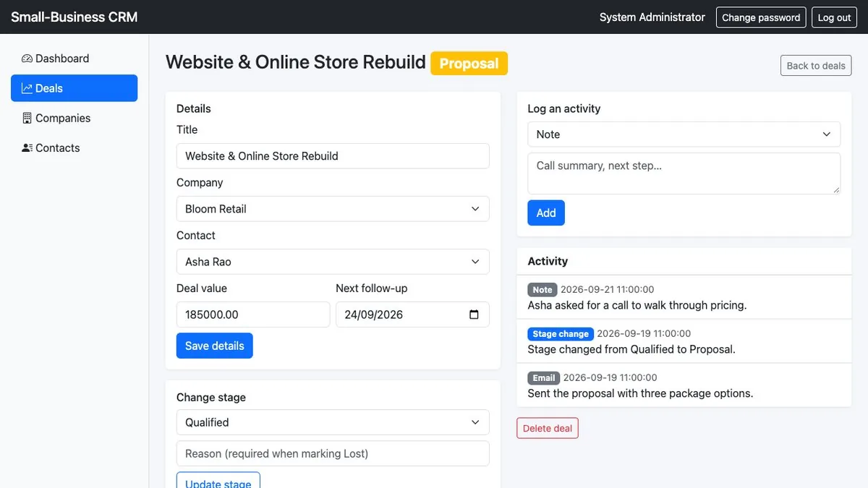This screenshot has width=868, height=488.
Task: Focus the Deal value input field
Action: click(x=253, y=314)
